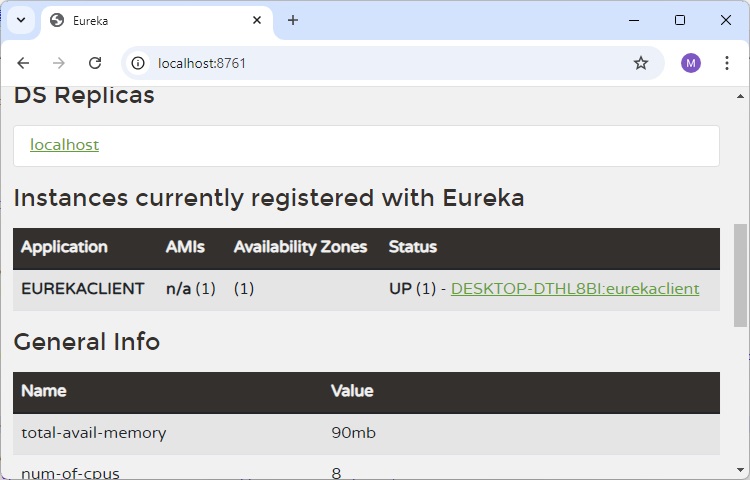This screenshot has height=480, width=750.
Task: Click the AMIs column header
Action: coord(185,247)
